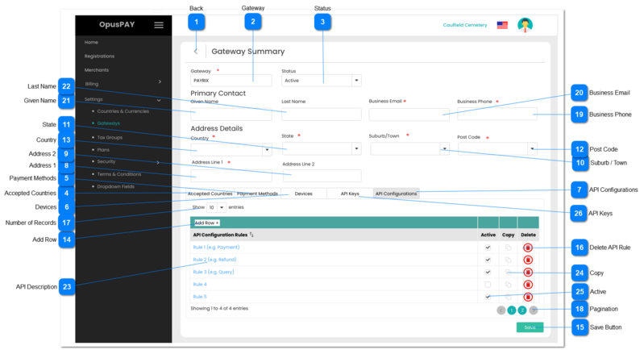Screen dimensions: 644x350
Task: Click the back arrow beside Gateway Summary
Action: tap(196, 52)
